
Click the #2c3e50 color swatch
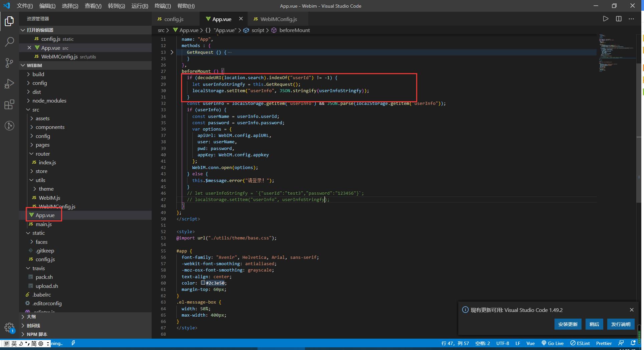(203, 283)
